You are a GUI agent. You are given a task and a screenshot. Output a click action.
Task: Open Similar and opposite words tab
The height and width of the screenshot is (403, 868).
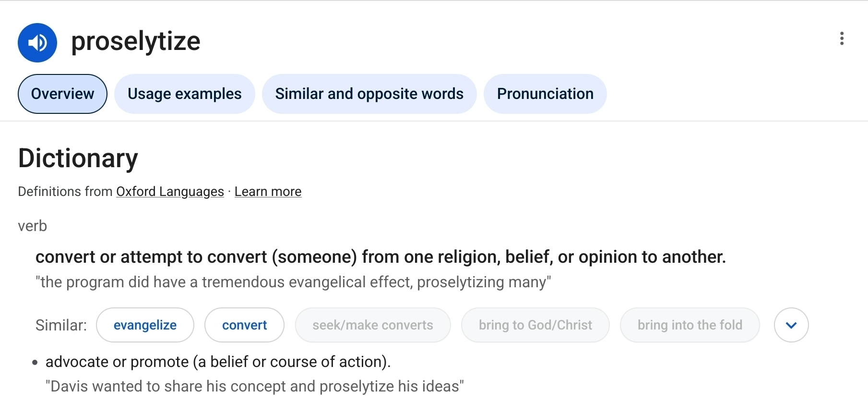[x=369, y=94]
